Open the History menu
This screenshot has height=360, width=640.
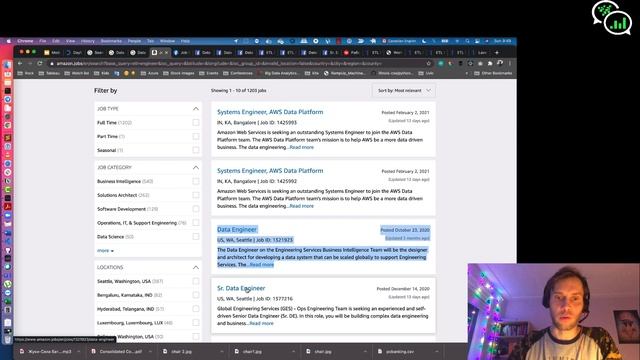click(88, 41)
